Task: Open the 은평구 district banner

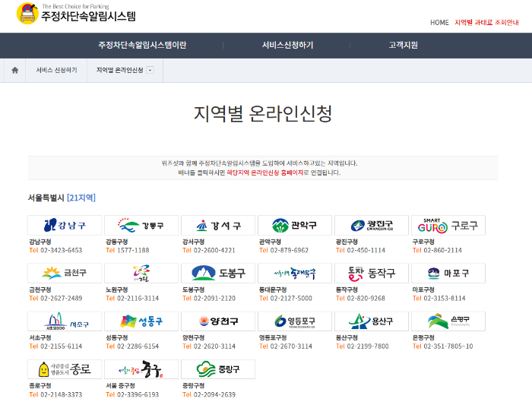Action: tap(448, 321)
